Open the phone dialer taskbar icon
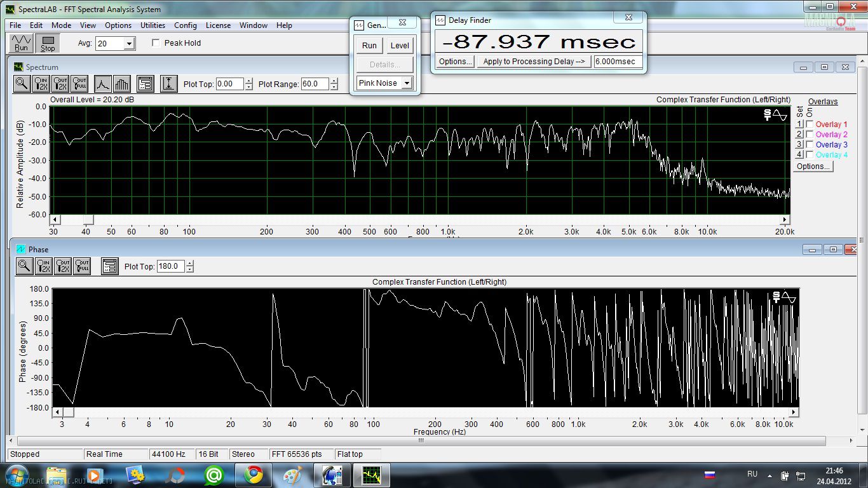868x488 pixels. tap(332, 475)
